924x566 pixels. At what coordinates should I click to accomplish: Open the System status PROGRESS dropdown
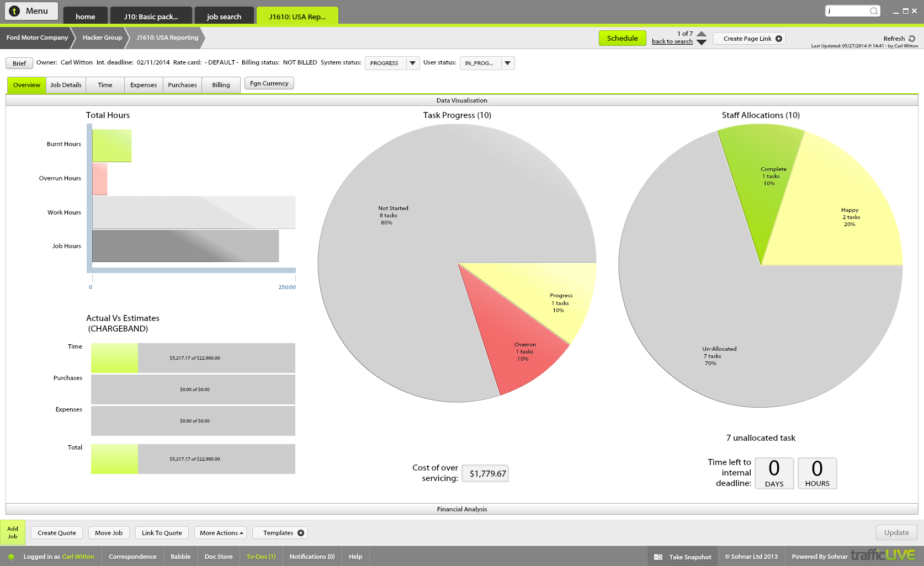pos(412,63)
